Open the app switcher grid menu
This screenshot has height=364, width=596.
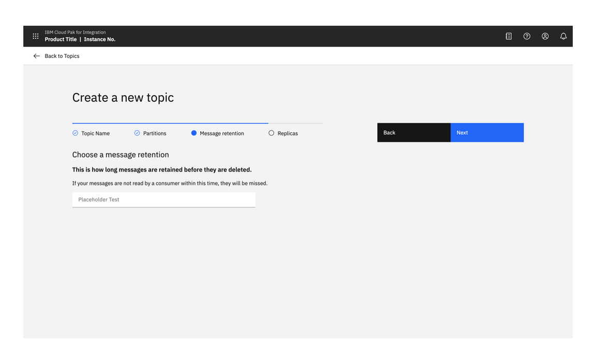pyautogui.click(x=36, y=36)
